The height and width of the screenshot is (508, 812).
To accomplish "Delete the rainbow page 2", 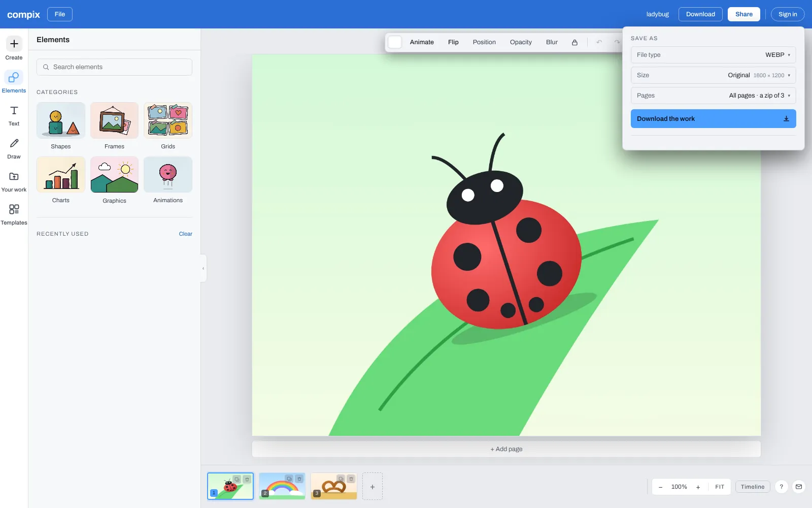I will 299,479.
